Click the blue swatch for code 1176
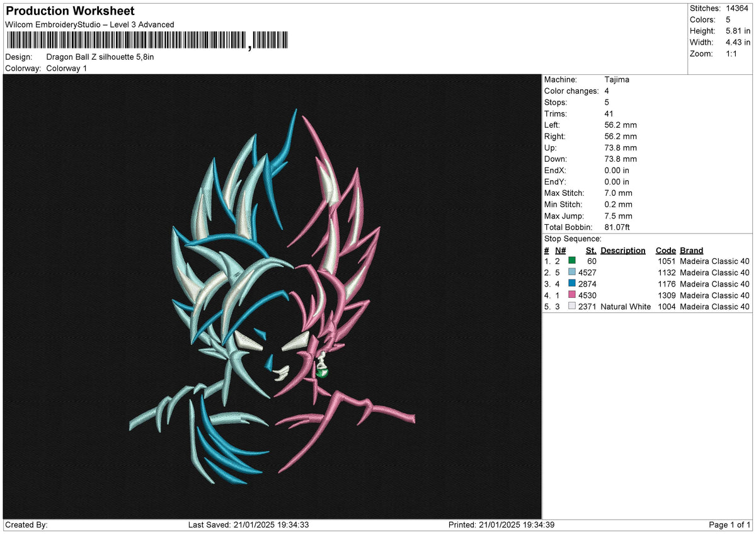This screenshot has width=756, height=534. pos(572,283)
